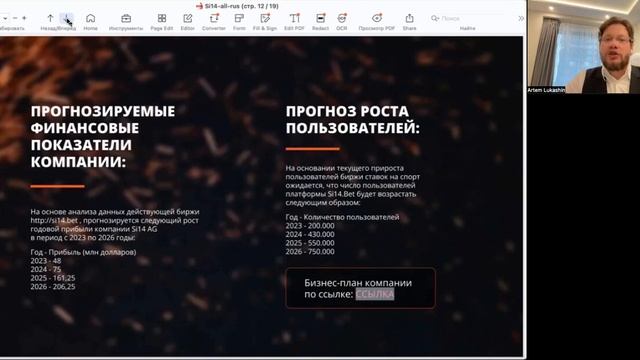
Task: Open the Home toolbar icon
Action: click(x=90, y=22)
